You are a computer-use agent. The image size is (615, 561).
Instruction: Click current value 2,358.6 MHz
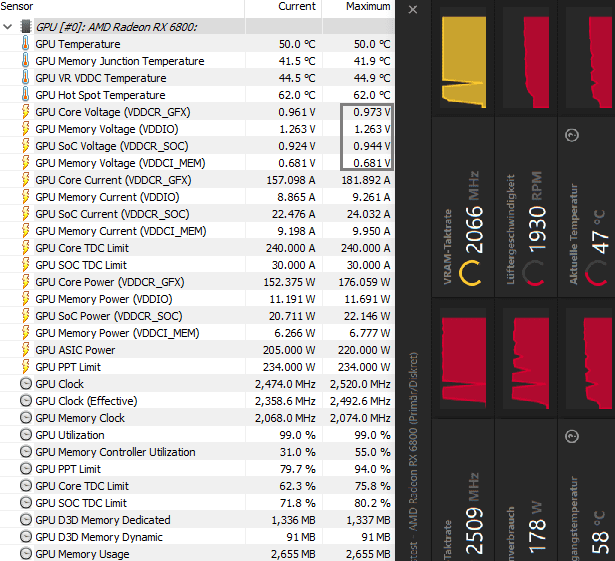(x=285, y=401)
